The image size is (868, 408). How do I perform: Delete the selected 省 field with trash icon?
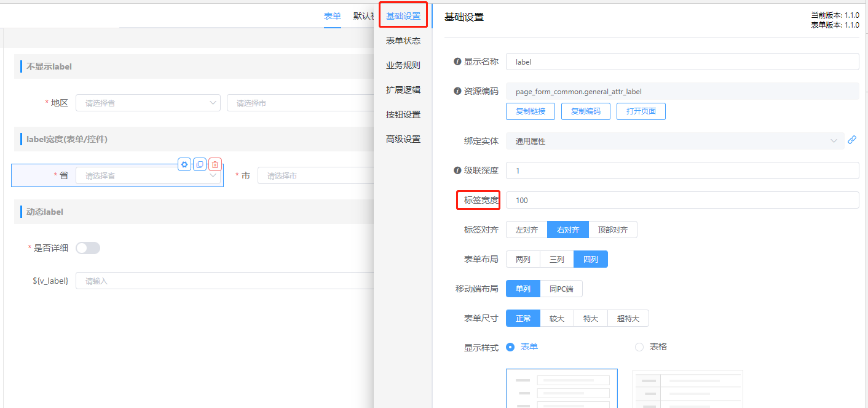point(215,164)
